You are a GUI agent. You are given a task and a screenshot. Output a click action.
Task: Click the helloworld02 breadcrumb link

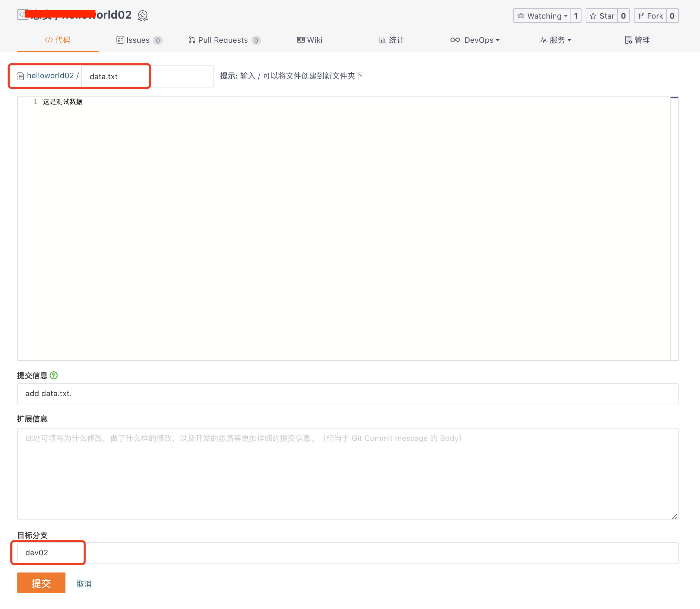tap(50, 75)
